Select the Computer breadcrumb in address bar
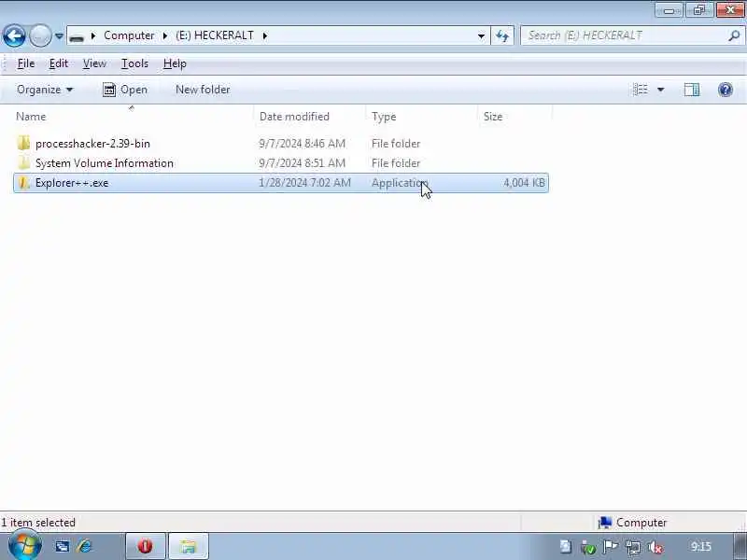Viewport: 747px width, 560px height. tap(129, 35)
